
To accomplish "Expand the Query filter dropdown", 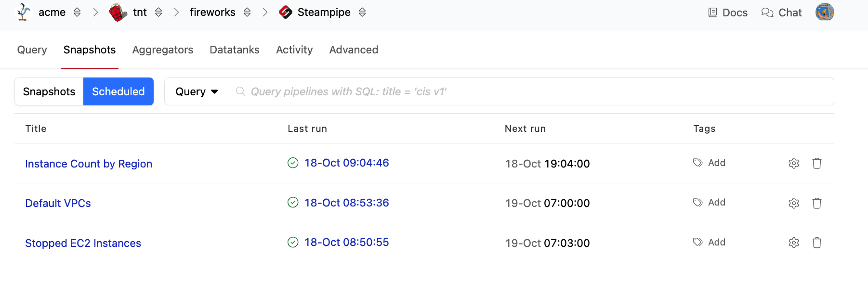I will [x=197, y=91].
